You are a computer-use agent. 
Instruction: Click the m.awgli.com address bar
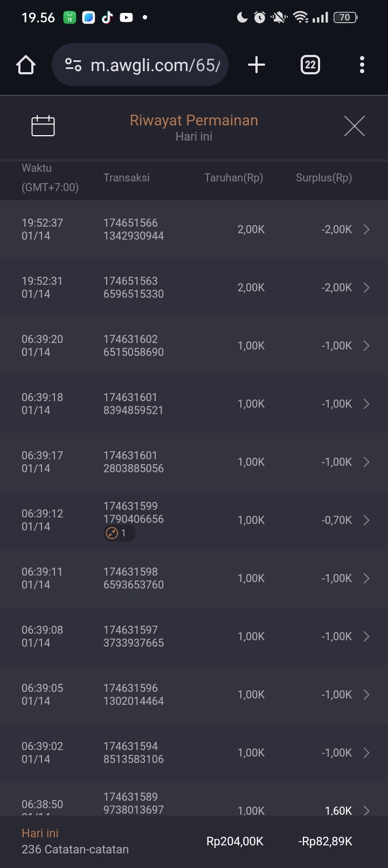click(155, 65)
